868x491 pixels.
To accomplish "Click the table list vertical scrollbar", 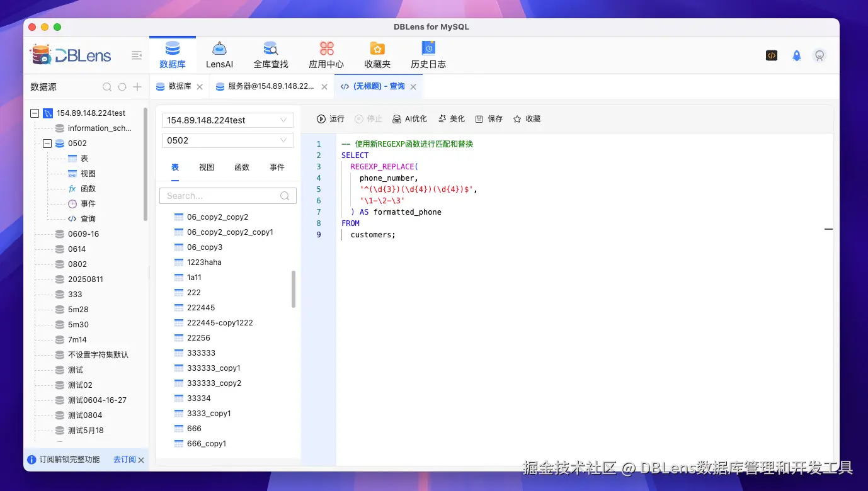I will 294,290.
